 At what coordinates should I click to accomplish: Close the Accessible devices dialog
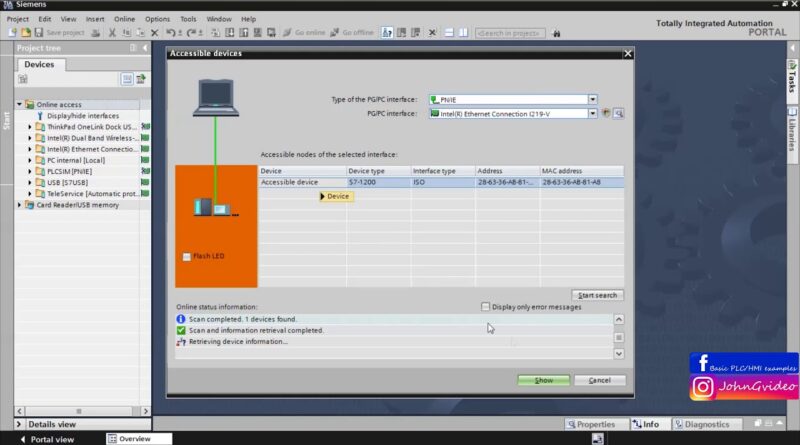(x=628, y=54)
